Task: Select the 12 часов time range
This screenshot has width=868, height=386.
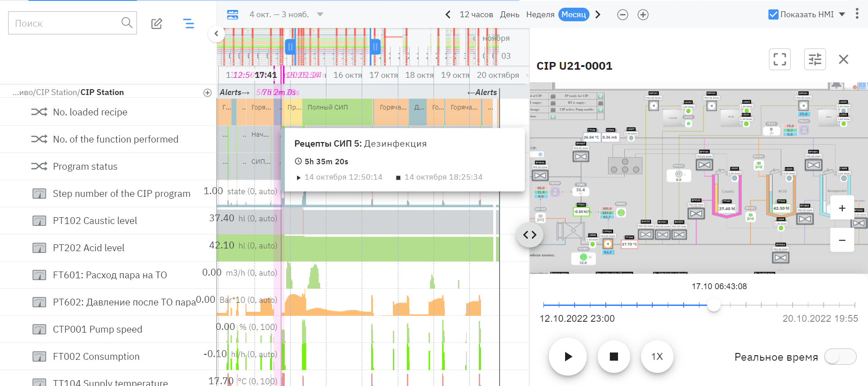Action: click(x=476, y=14)
